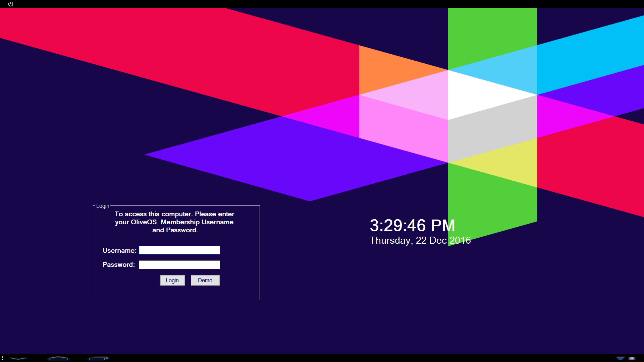The image size is (644, 362).
Task: Click the OliveOS Membership instruction text
Action: click(174, 222)
